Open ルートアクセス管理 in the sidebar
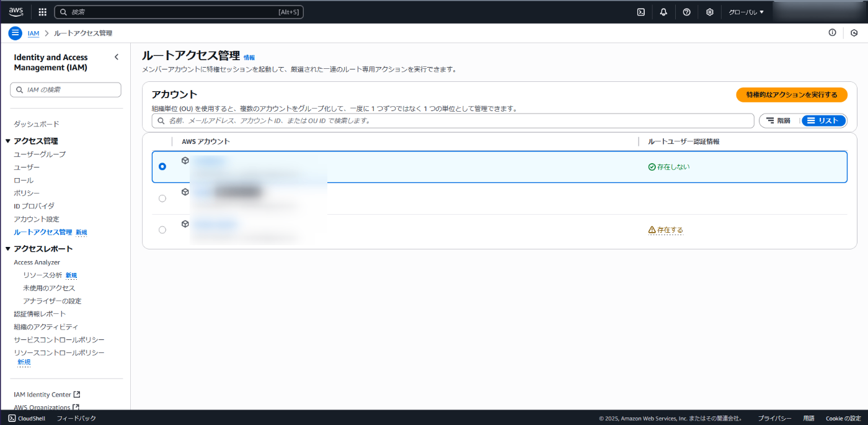This screenshot has height=425, width=868. [x=43, y=232]
